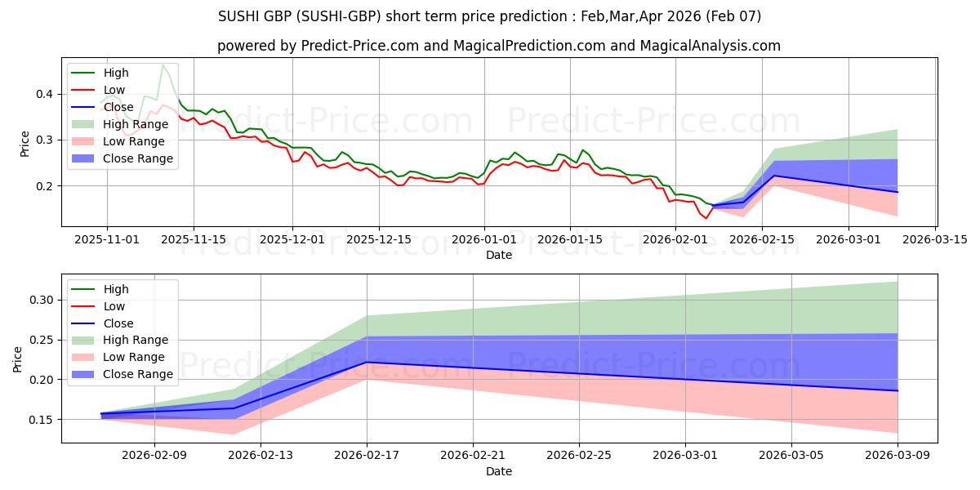Click the High line's November peak in the top chart

coord(163,65)
